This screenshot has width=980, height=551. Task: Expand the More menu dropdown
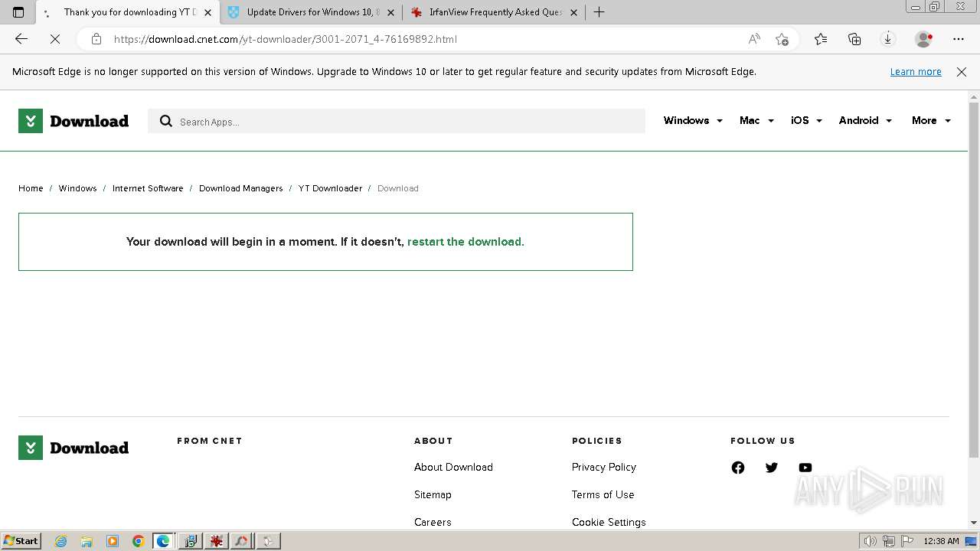click(x=931, y=121)
